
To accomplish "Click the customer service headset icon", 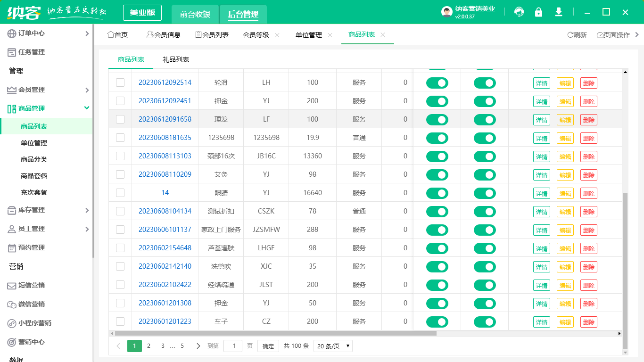I will (519, 12).
